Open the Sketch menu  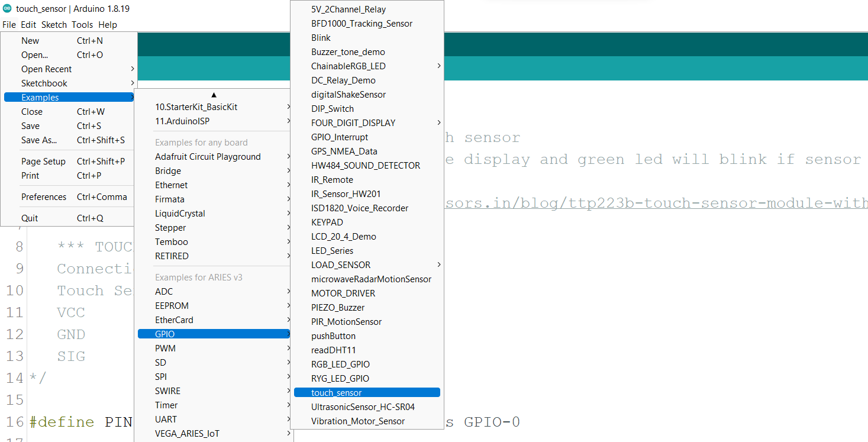(54, 24)
